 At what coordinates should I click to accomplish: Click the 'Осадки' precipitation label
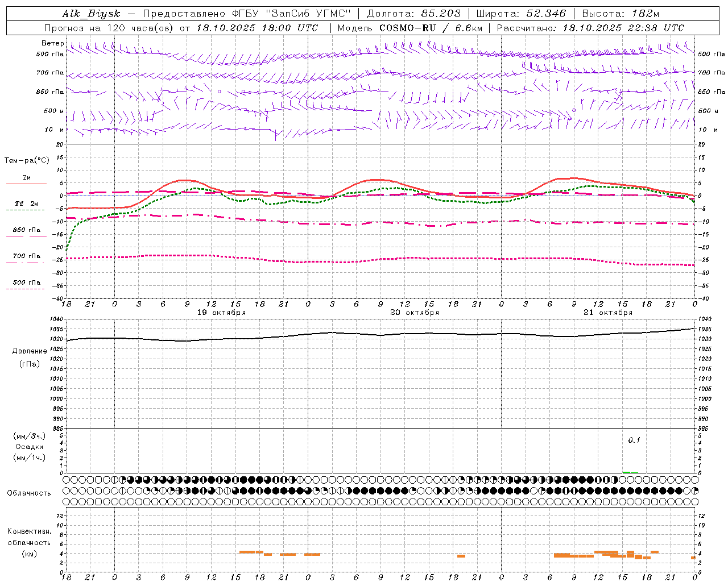pyautogui.click(x=30, y=447)
